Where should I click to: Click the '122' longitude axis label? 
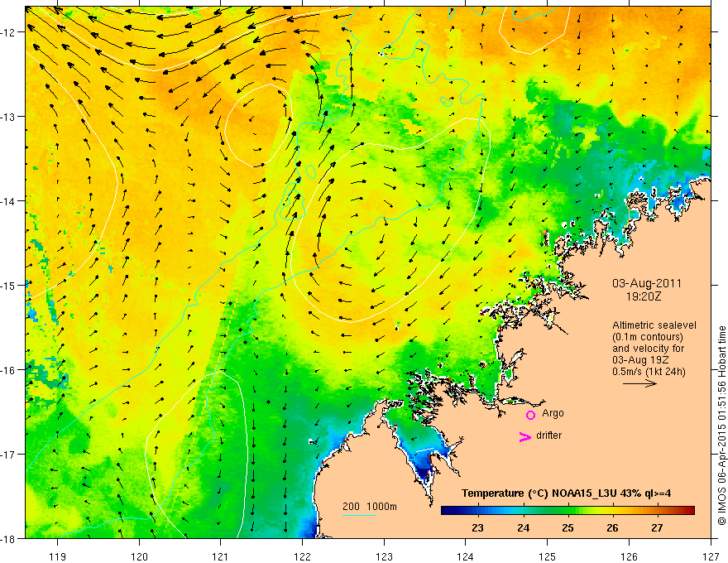coord(302,556)
